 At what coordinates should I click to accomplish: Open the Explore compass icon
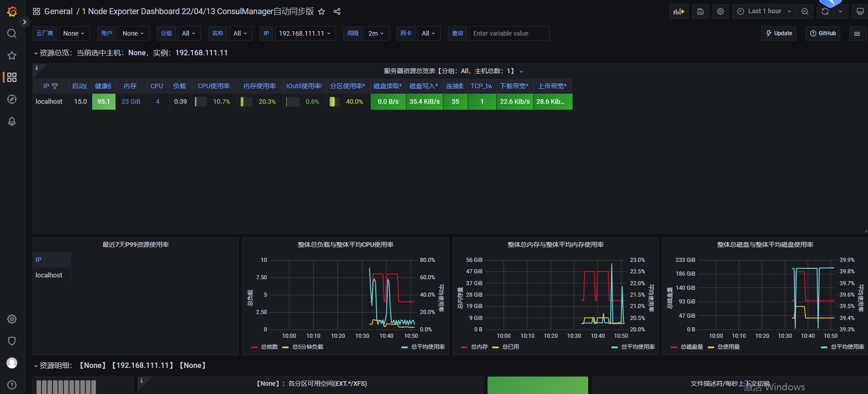pyautogui.click(x=12, y=99)
